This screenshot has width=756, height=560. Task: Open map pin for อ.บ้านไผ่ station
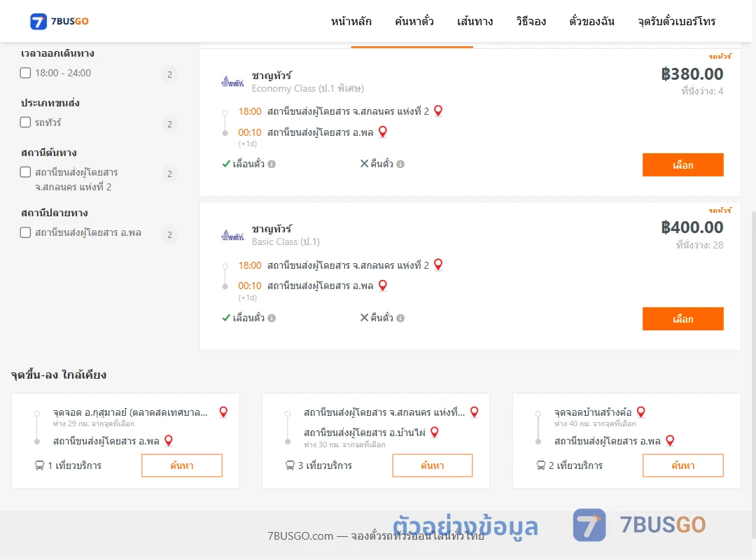point(435,432)
